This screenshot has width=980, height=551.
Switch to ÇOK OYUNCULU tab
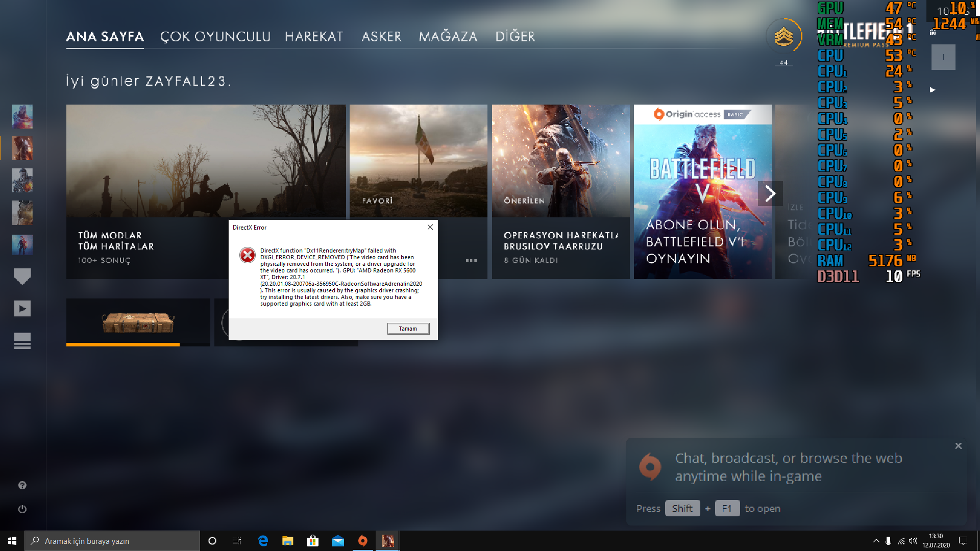point(215,37)
